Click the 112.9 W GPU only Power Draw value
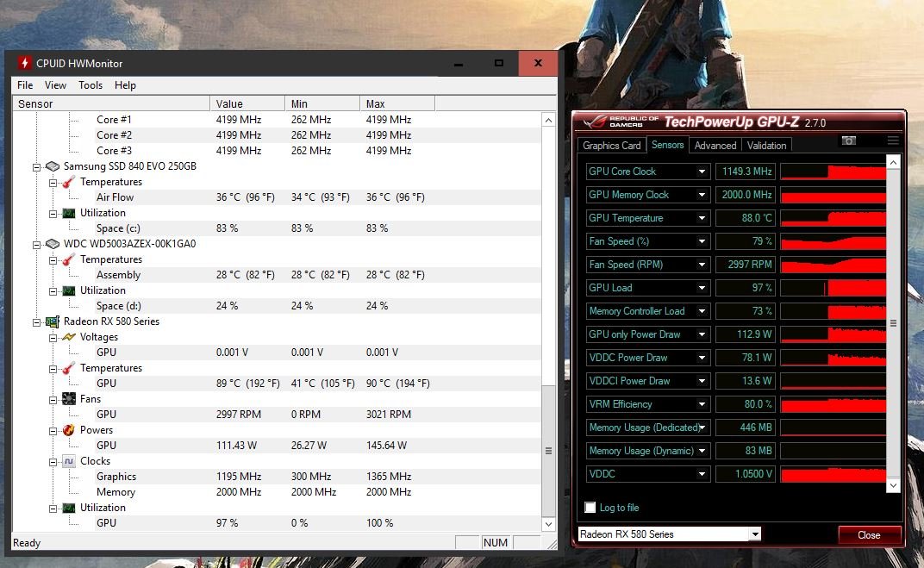924x568 pixels. pyautogui.click(x=746, y=334)
